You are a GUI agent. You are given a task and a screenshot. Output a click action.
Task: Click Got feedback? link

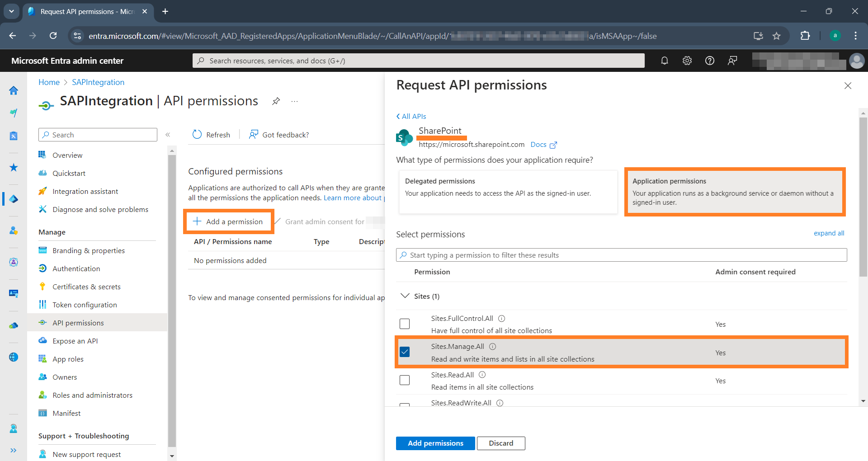279,135
